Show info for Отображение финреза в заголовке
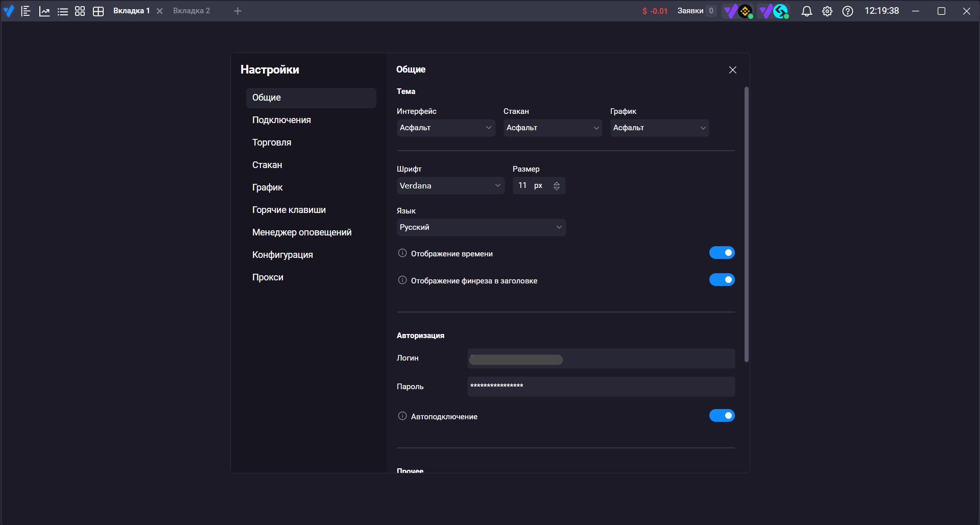980x525 pixels. tap(402, 280)
